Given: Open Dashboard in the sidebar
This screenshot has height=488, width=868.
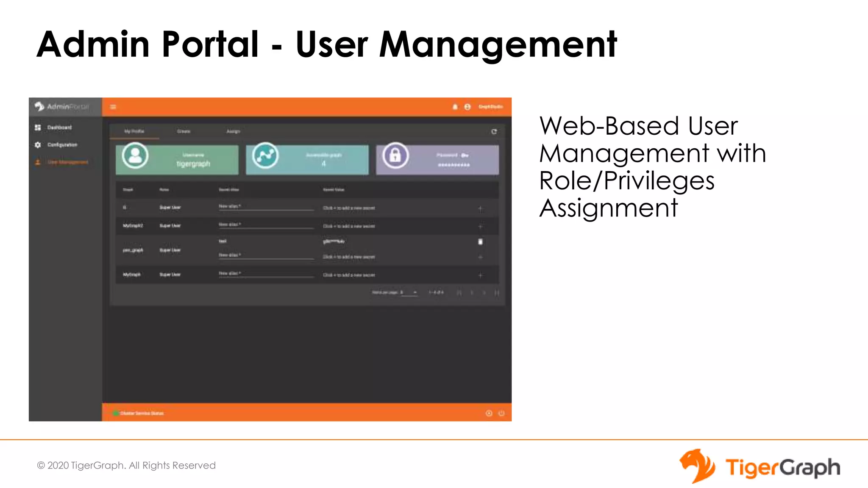Looking at the screenshot, I should pyautogui.click(x=59, y=128).
